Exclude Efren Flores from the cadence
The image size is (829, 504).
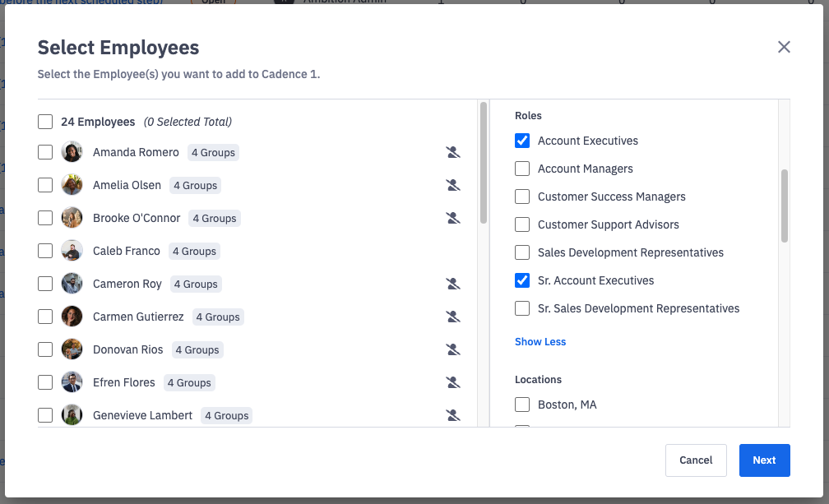[453, 382]
